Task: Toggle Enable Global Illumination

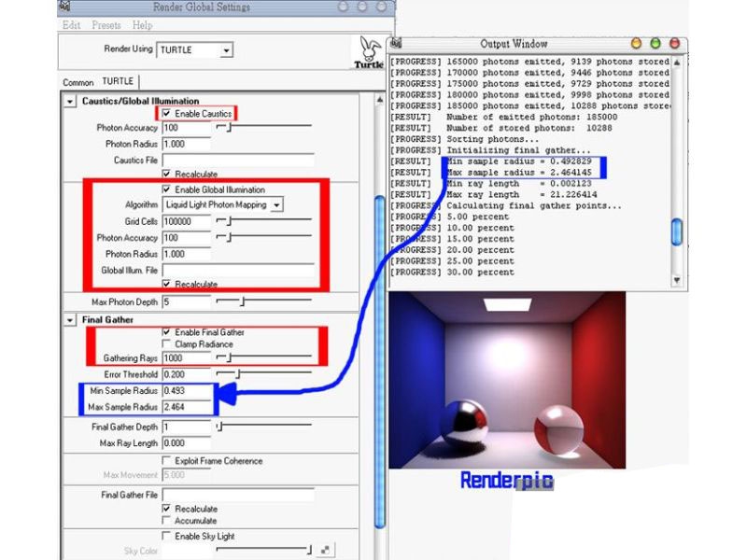Action: (x=166, y=189)
